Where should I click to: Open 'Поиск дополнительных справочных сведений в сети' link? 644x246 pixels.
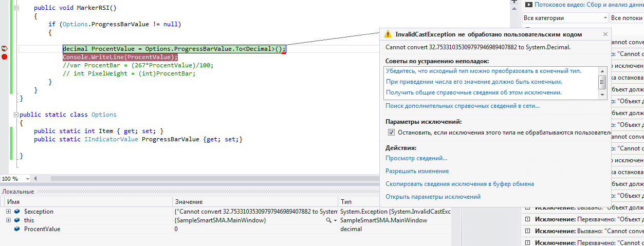(463, 106)
